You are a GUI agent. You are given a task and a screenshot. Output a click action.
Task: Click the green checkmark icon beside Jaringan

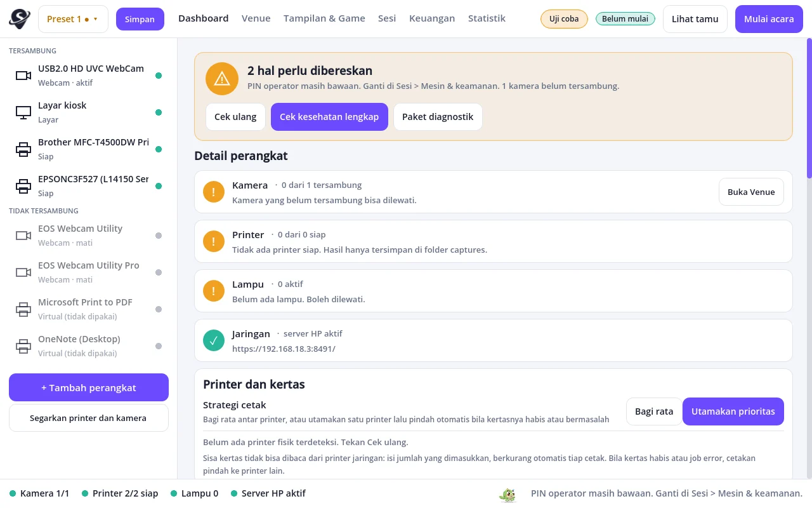[x=214, y=340]
